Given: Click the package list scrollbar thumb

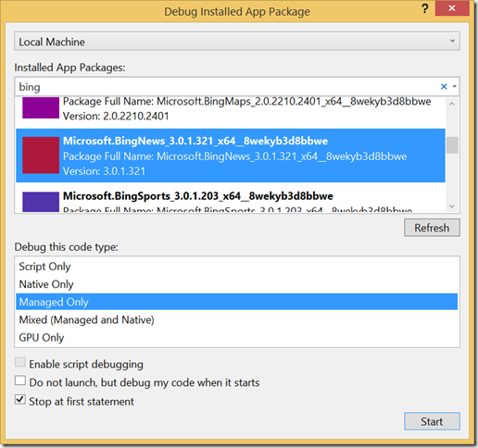Looking at the screenshot, I should click(452, 145).
